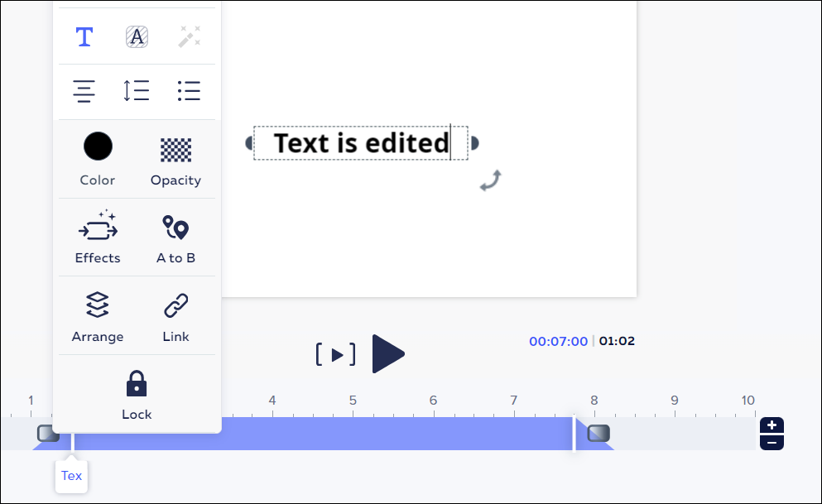Click the end handle of the timeline clip

(598, 434)
